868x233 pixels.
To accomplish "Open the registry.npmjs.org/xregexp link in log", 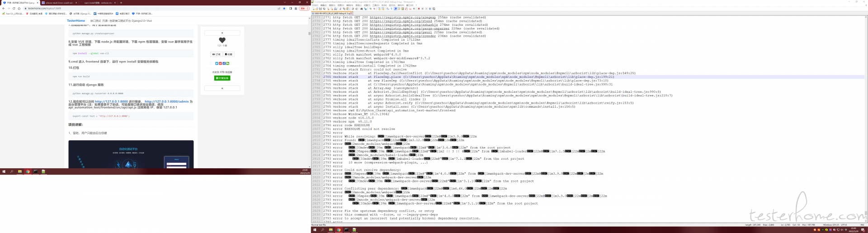I will pos(403,17).
